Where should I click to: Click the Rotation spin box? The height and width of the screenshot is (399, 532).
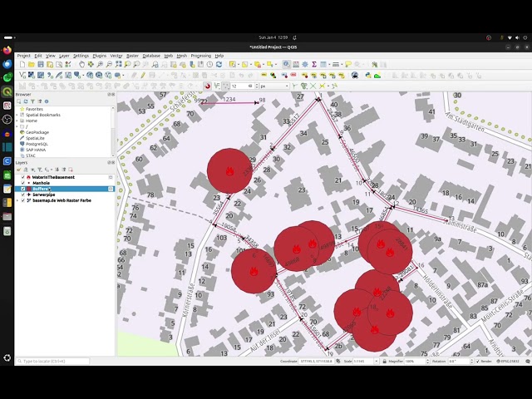tap(460, 362)
